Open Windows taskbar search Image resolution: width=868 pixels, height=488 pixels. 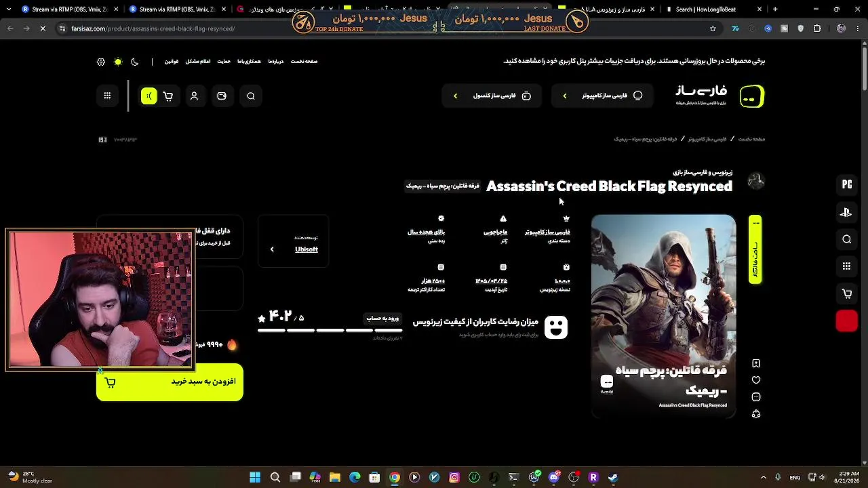pos(275,477)
